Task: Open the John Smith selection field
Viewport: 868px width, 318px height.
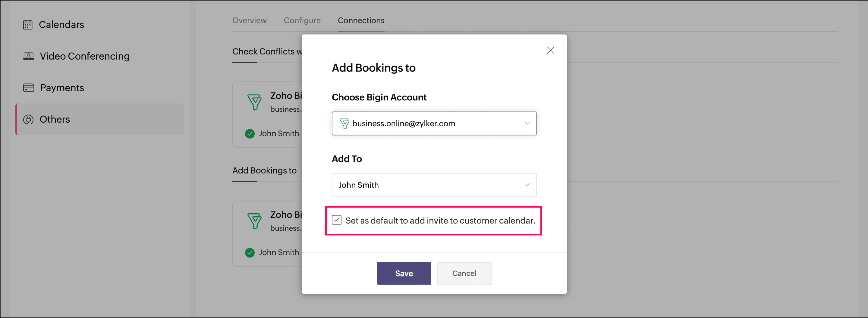Action: pos(434,185)
